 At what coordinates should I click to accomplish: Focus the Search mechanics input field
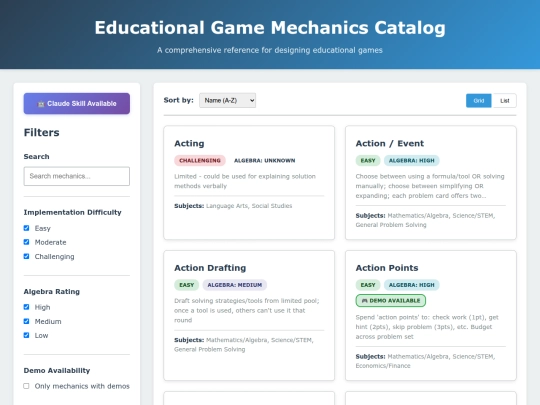tap(77, 176)
